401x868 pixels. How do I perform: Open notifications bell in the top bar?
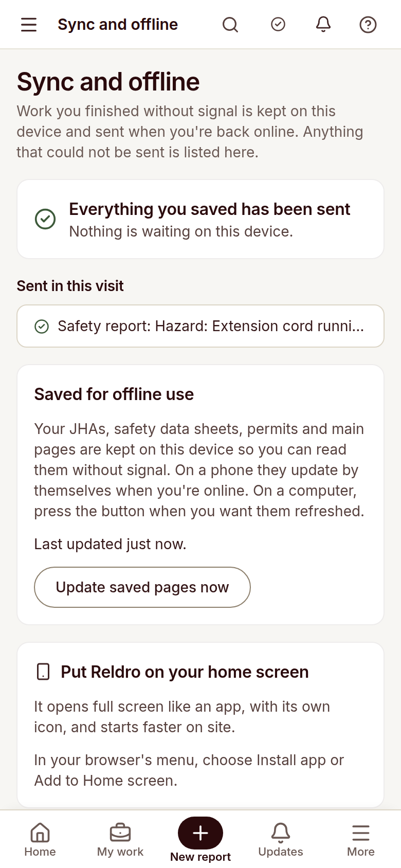pyautogui.click(x=323, y=24)
